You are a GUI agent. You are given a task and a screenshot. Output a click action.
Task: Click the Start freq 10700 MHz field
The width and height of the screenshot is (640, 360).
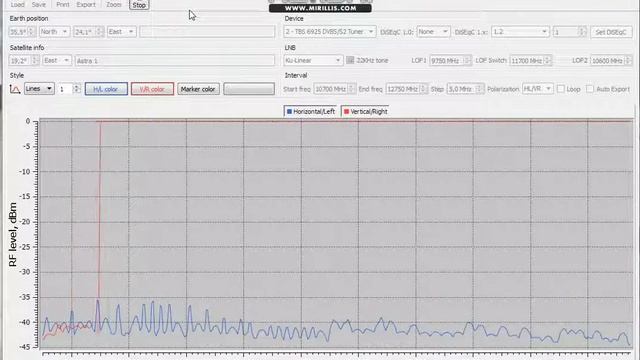pos(334,89)
